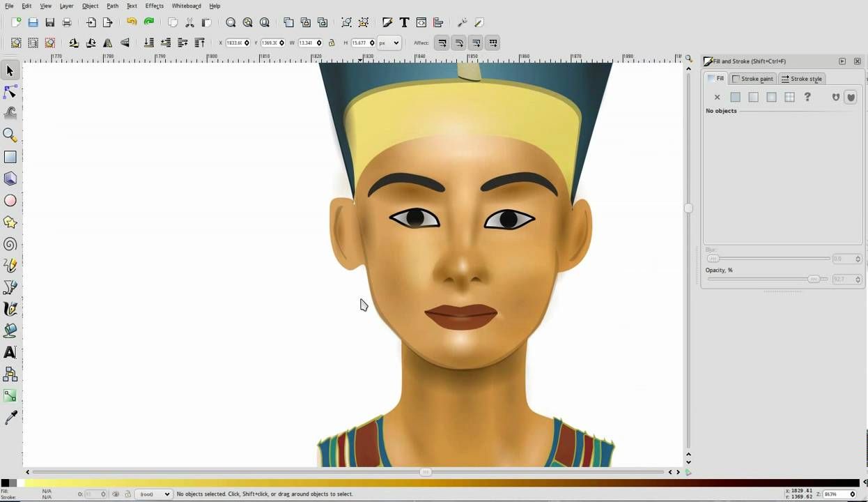Viewport: 868px width, 502px height.
Task: Choose the Star tool
Action: 10,222
